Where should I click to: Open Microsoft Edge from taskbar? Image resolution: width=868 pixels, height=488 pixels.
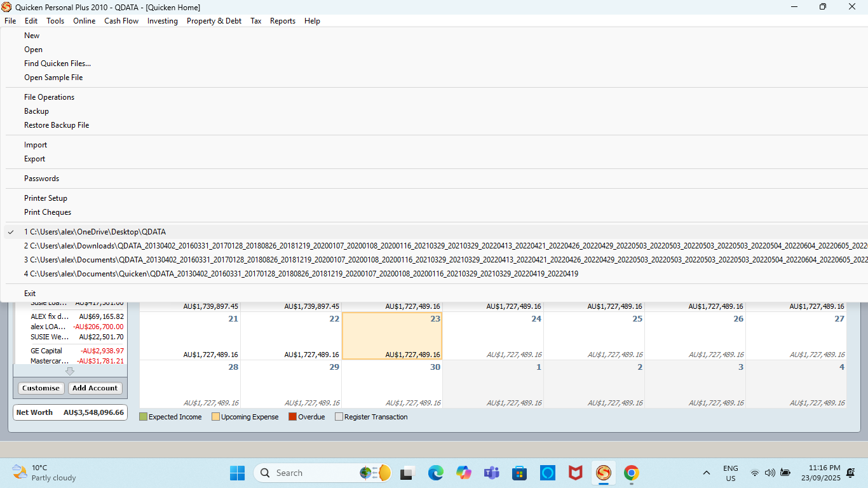pyautogui.click(x=435, y=473)
